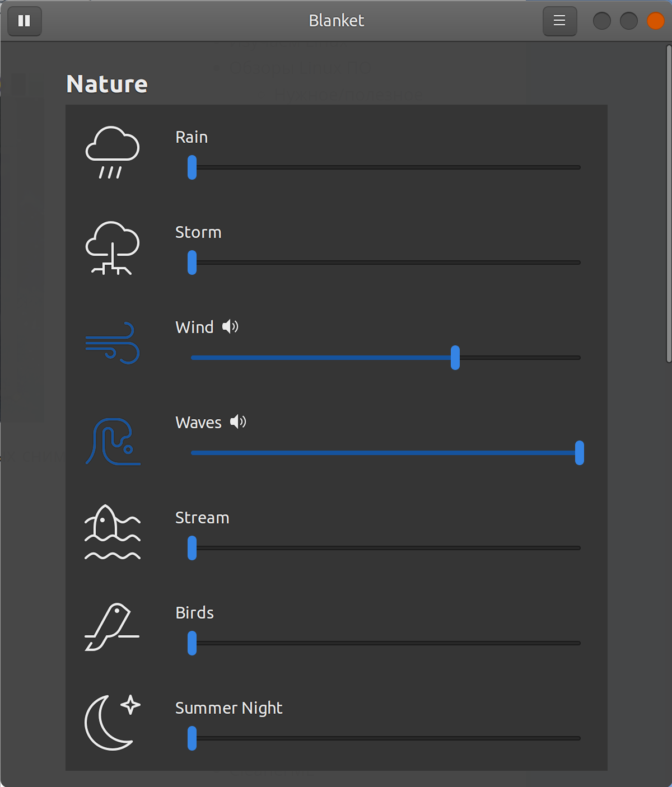Click the Birds icon

point(112,627)
